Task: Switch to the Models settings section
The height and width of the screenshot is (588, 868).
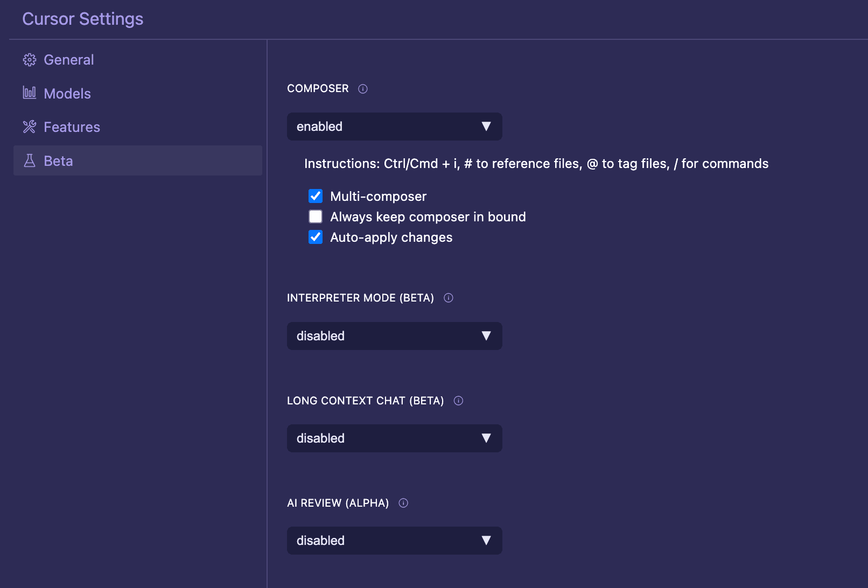Action: (67, 93)
